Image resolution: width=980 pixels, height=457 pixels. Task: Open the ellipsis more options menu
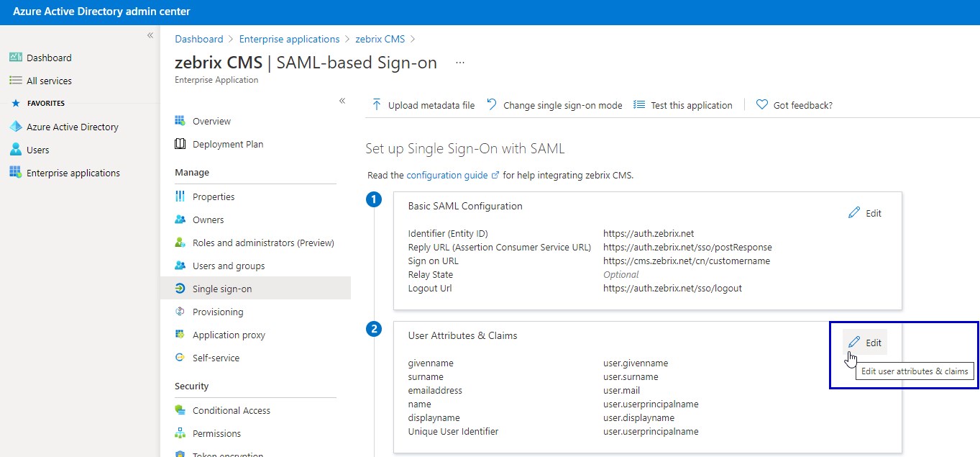[x=460, y=63]
